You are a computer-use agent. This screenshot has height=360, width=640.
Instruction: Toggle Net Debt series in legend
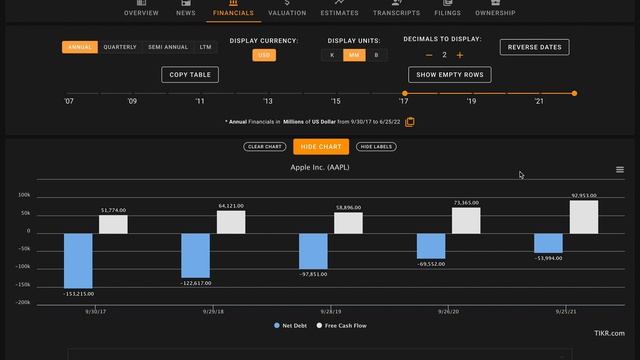coord(290,326)
